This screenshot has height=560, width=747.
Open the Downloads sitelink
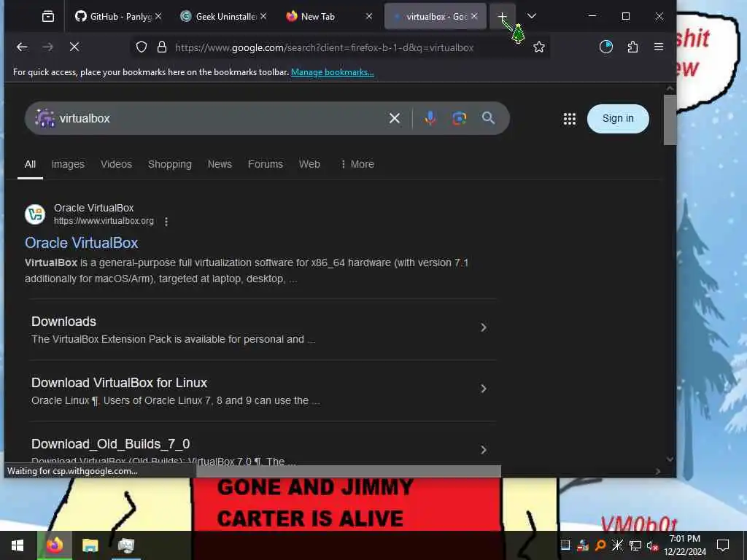(x=64, y=322)
